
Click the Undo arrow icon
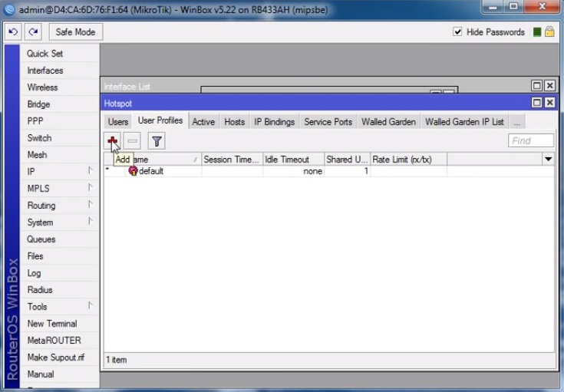13,32
